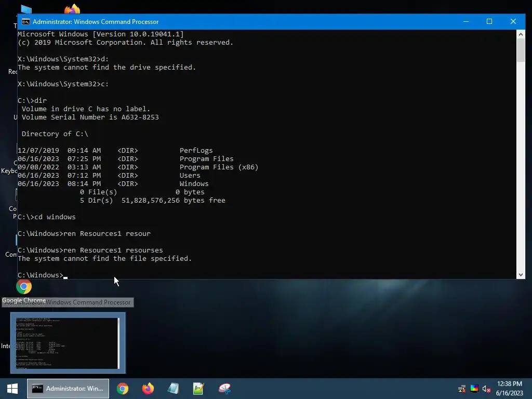
Task: Open the Windows Start menu
Action: [x=12, y=389]
